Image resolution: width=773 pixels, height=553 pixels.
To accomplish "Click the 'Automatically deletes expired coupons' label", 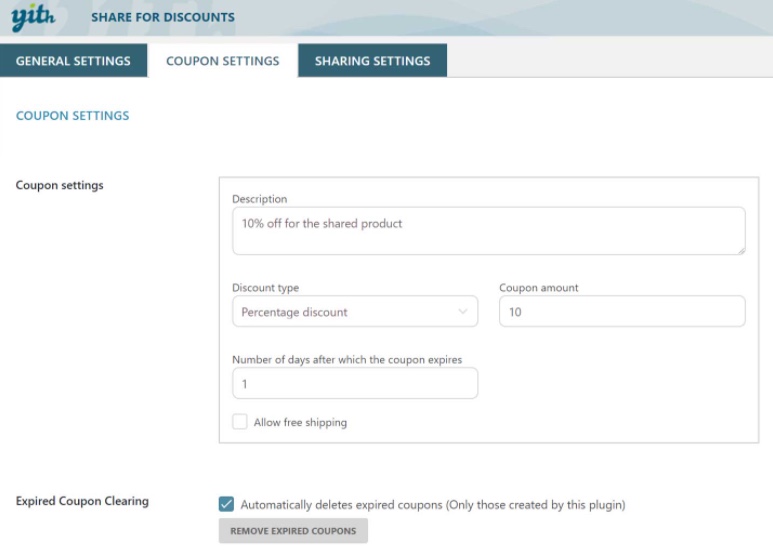I will pos(433,505).
